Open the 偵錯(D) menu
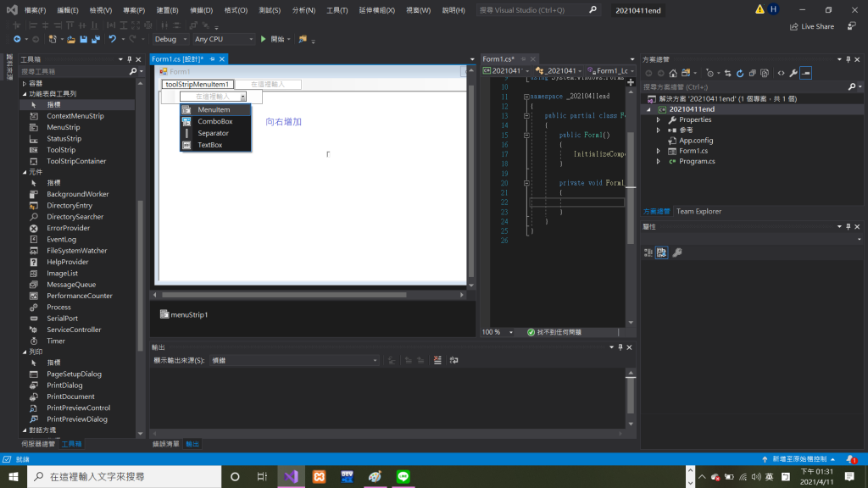Image resolution: width=868 pixels, height=488 pixels. (201, 10)
